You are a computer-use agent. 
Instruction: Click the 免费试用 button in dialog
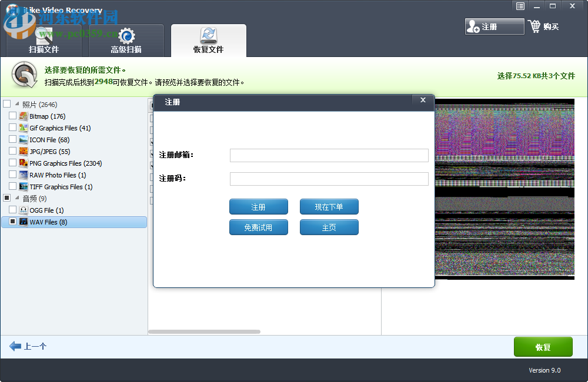point(259,227)
